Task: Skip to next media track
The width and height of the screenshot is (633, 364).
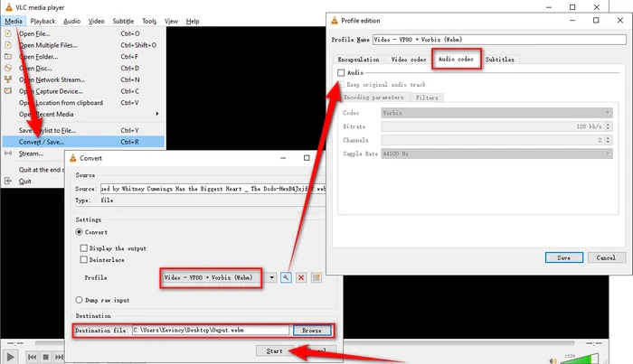Action: (59, 357)
